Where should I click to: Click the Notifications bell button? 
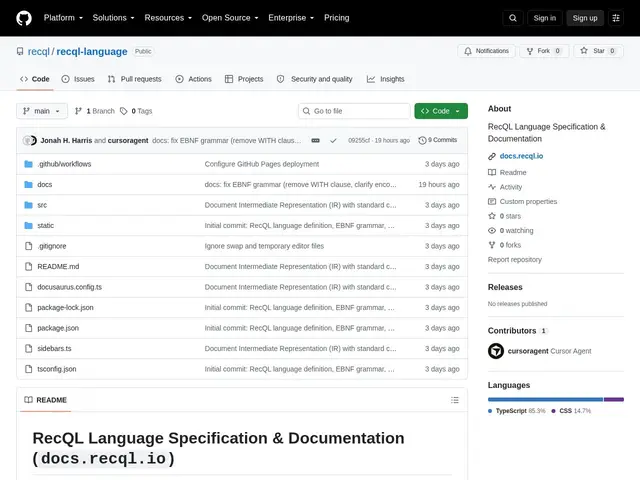486,51
